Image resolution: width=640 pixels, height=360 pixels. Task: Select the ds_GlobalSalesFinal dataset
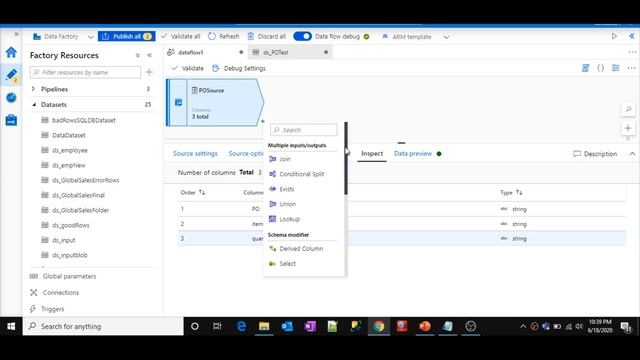coord(78,195)
